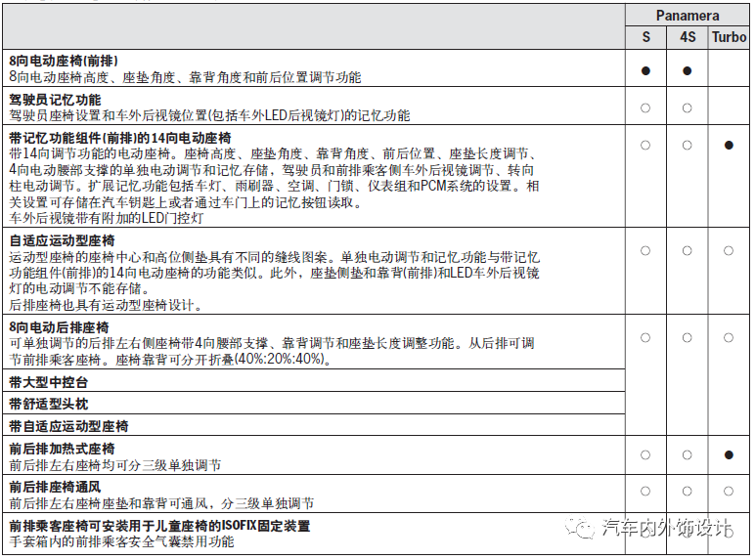
Task: Click the S open circle for 驾驶员记忆功能
Action: click(645, 108)
